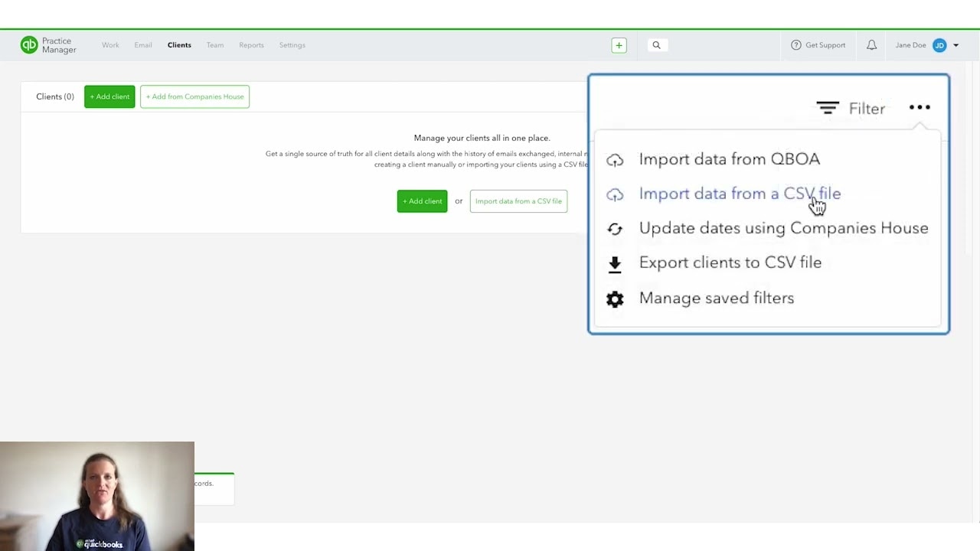Click the filter lines icon
The image size is (980, 551).
[828, 109]
